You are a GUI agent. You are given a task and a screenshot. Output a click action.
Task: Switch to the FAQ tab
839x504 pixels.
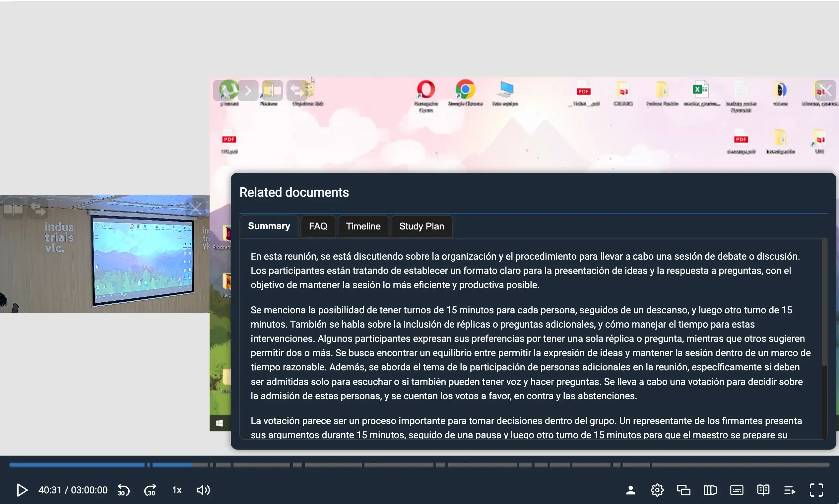318,226
